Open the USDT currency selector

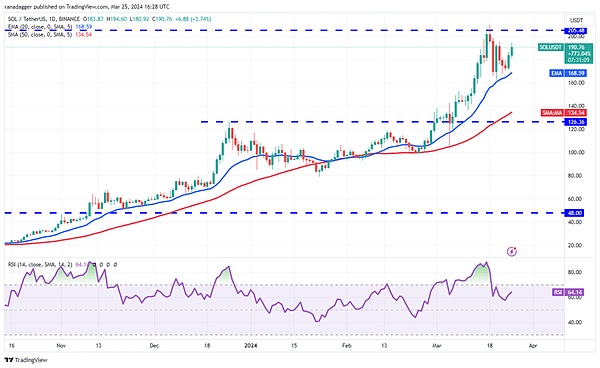point(576,20)
